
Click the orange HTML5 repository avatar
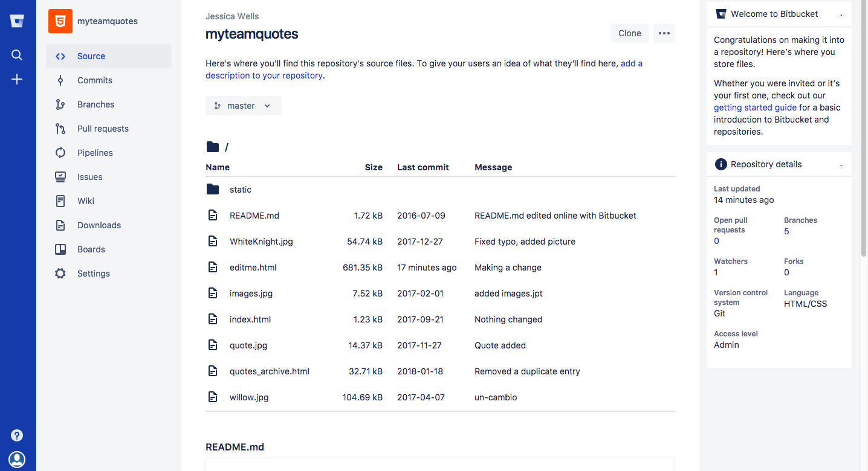coord(60,21)
